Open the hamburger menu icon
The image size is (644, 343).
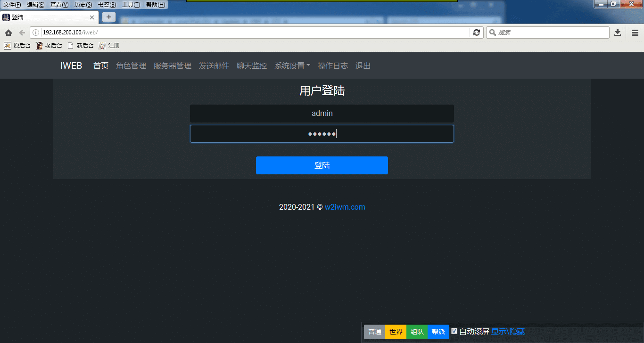coord(635,33)
